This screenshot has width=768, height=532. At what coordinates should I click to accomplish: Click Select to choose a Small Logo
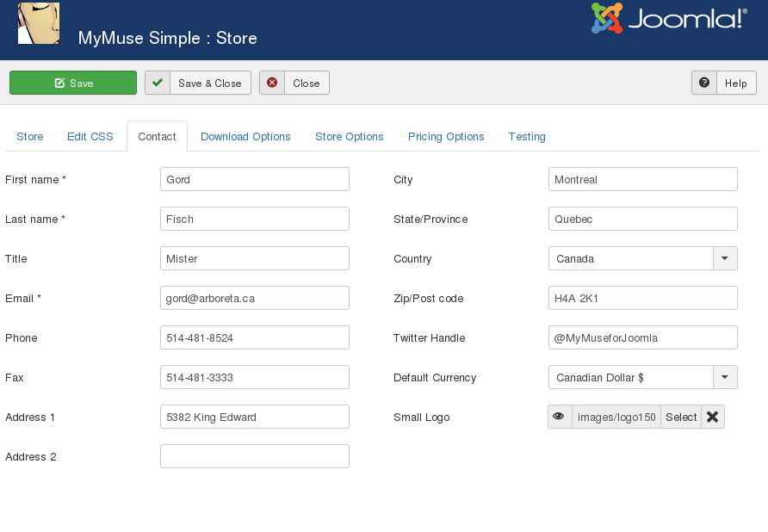[x=680, y=417]
